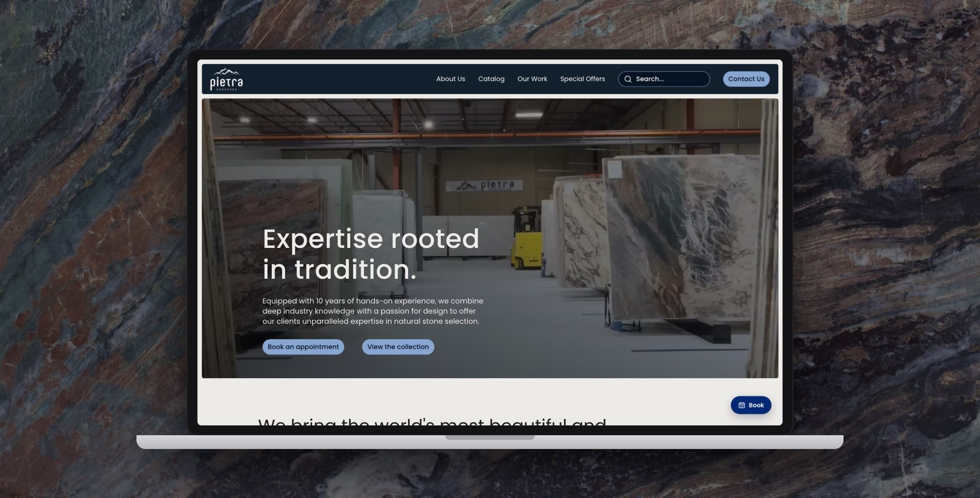Click the yellow forklift in the hero image
The width and height of the screenshot is (980, 498).
point(527,238)
